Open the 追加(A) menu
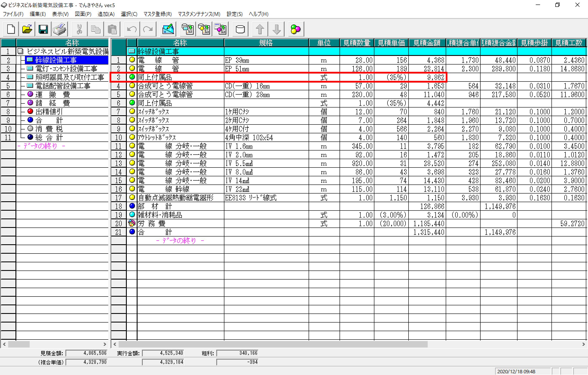The width and height of the screenshot is (588, 375). 106,14
